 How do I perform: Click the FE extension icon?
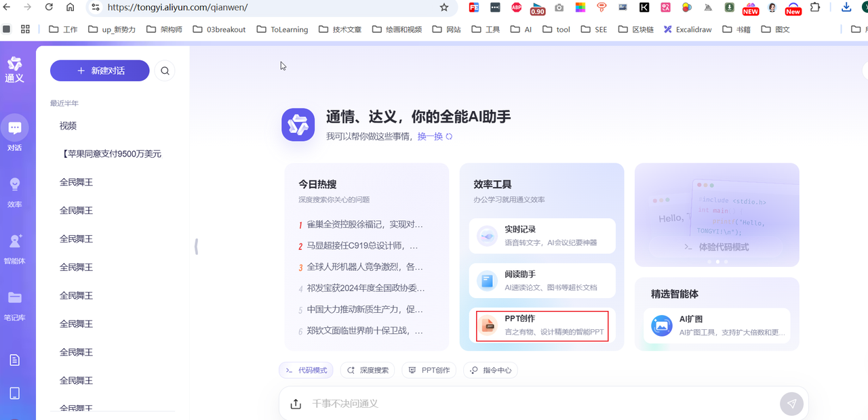coord(474,7)
